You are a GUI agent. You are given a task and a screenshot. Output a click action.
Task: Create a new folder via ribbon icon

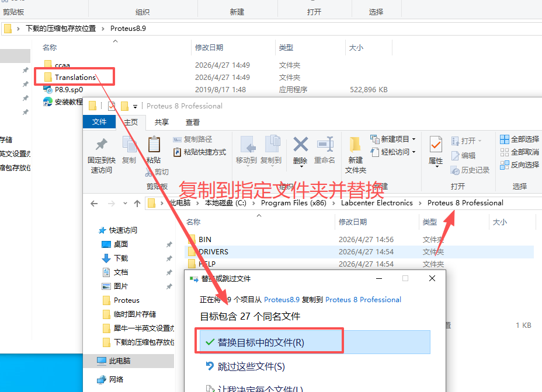pos(355,144)
